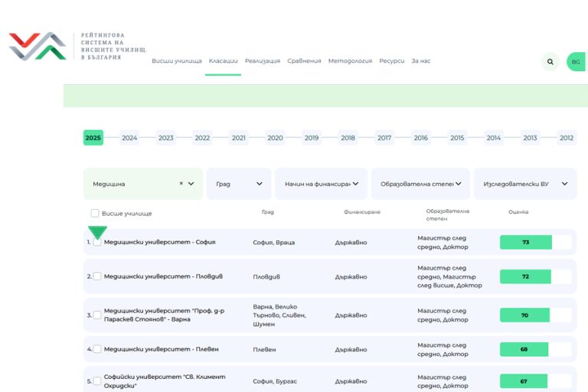588x392 pixels.
Task: Click the BG language selector button
Action: tap(576, 62)
